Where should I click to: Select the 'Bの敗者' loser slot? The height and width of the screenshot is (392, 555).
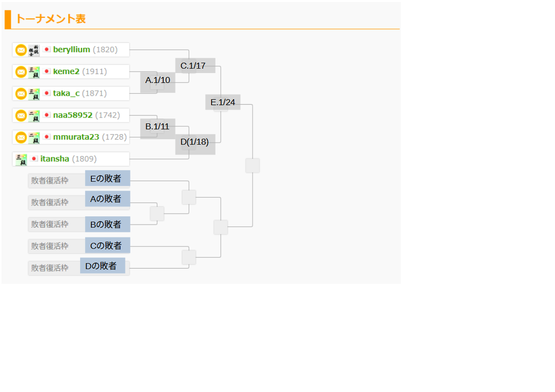tap(107, 225)
